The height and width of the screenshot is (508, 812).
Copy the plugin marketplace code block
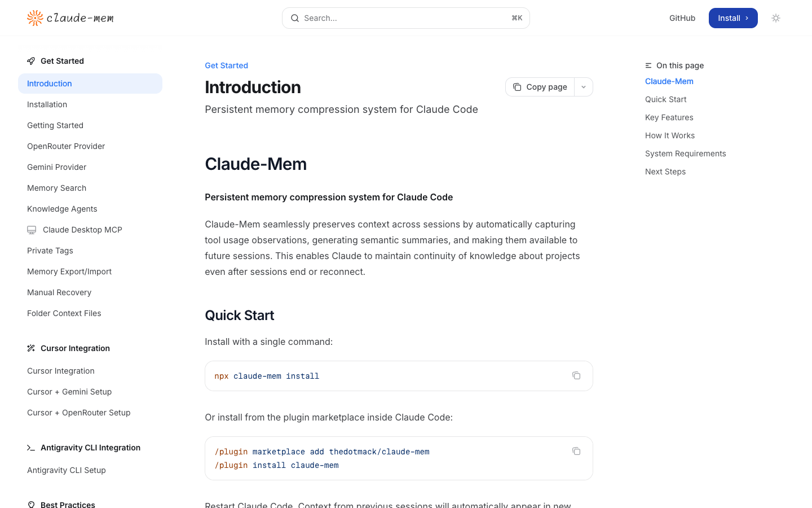click(x=576, y=451)
